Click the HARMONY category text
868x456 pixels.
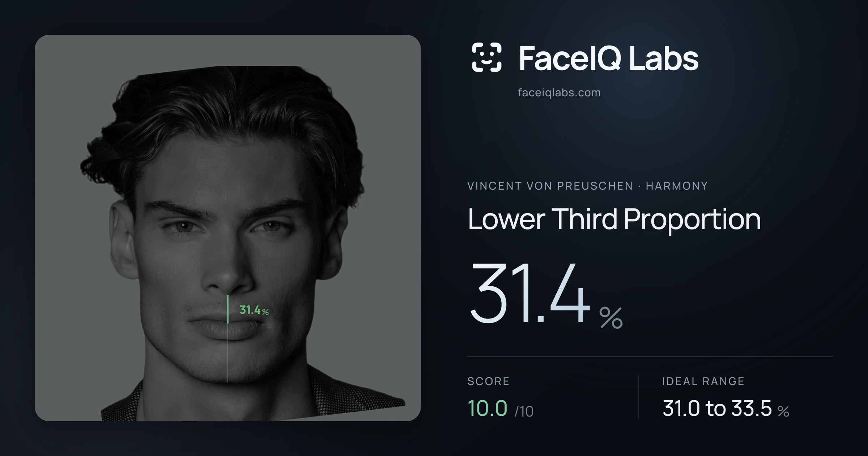[x=677, y=186]
